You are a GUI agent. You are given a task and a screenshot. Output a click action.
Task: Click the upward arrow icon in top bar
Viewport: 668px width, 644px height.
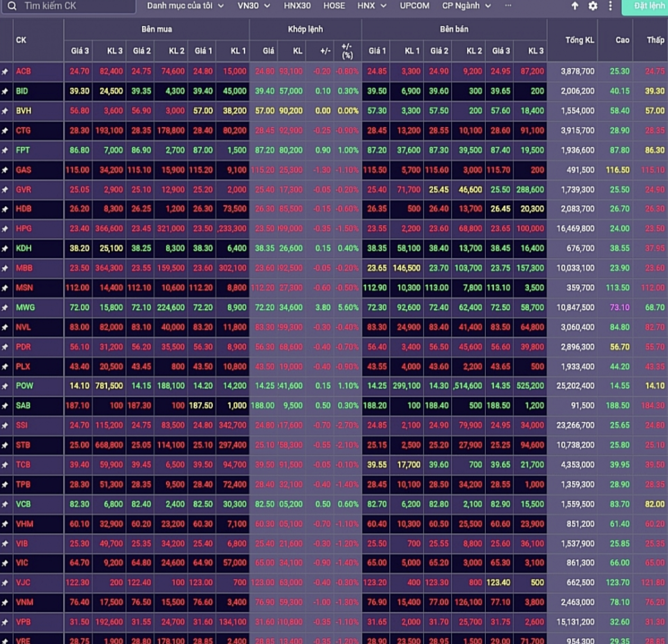point(575,6)
